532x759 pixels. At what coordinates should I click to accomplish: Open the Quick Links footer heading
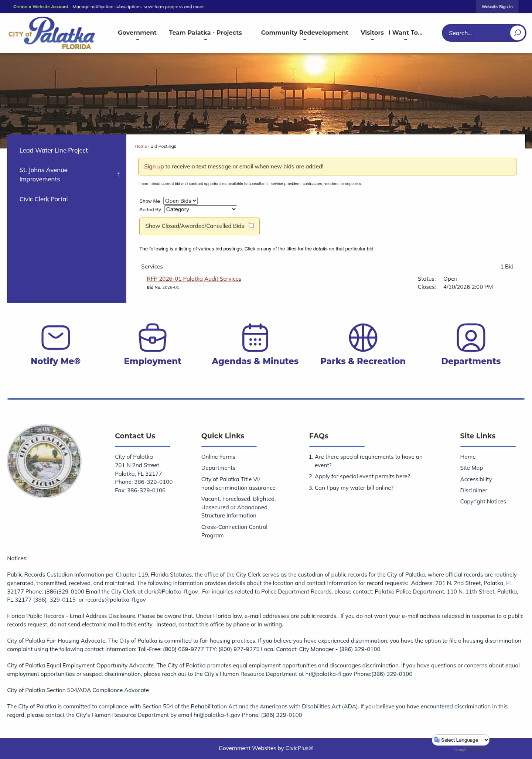(x=223, y=435)
